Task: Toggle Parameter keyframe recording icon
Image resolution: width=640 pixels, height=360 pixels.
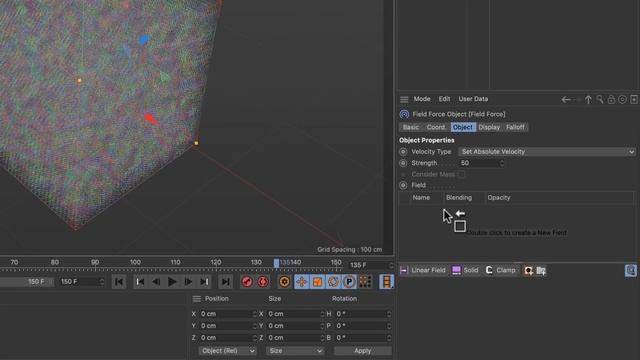Action: tap(349, 282)
